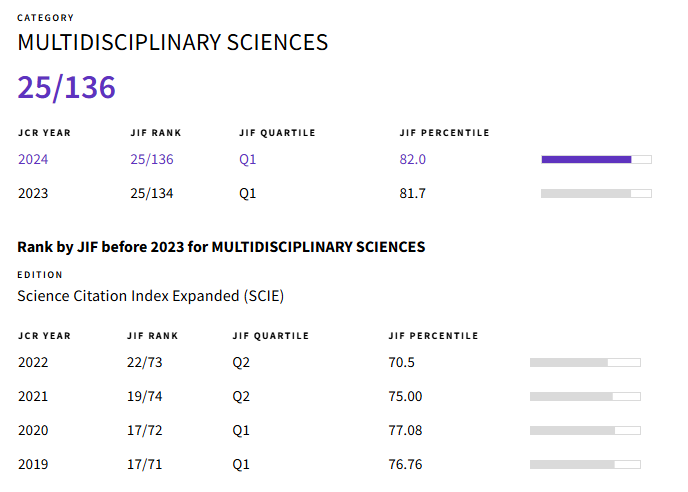Click the 82.0 JIF percentile value
This screenshot has height=492, width=688.
pyautogui.click(x=413, y=159)
